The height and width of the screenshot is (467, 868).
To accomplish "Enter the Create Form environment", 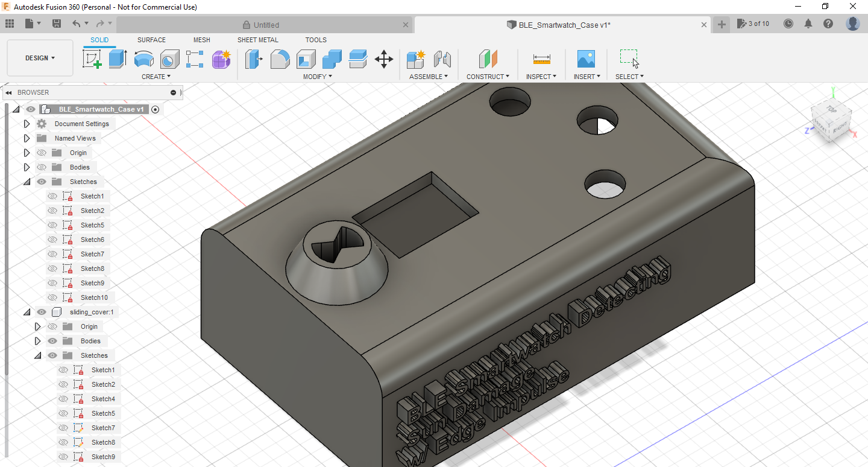I will (221, 59).
